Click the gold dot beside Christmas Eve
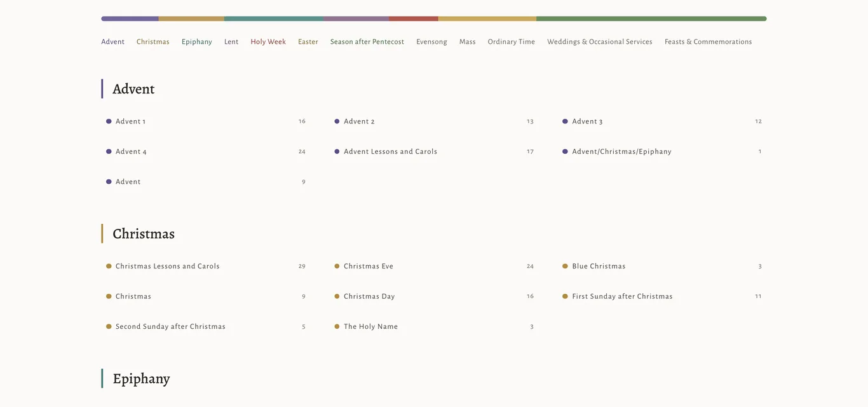Screen dimensions: 868x407 tap(337, 266)
